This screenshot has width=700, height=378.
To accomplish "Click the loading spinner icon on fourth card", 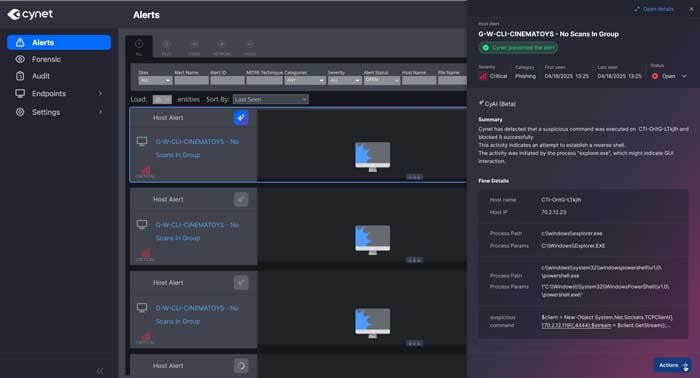I will point(241,366).
